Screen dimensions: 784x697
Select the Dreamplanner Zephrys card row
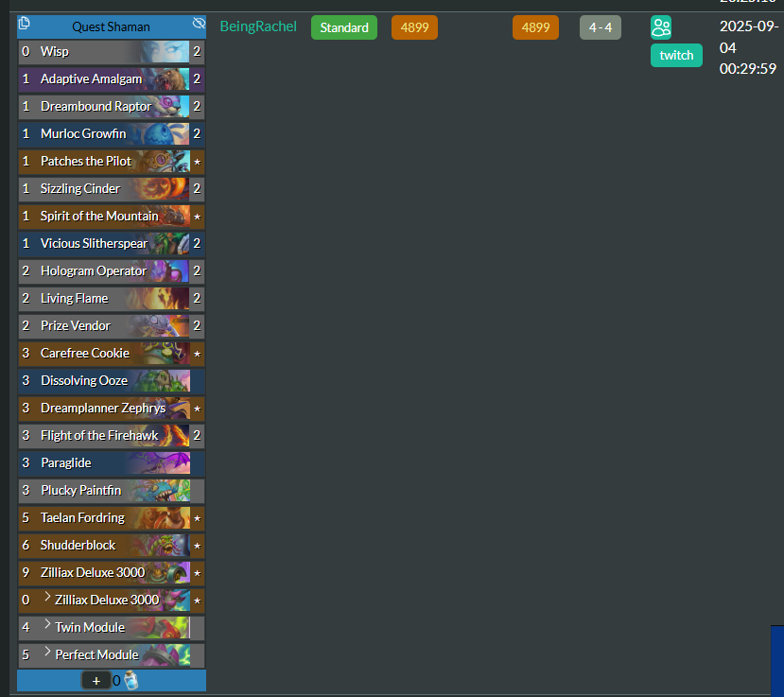click(x=112, y=409)
